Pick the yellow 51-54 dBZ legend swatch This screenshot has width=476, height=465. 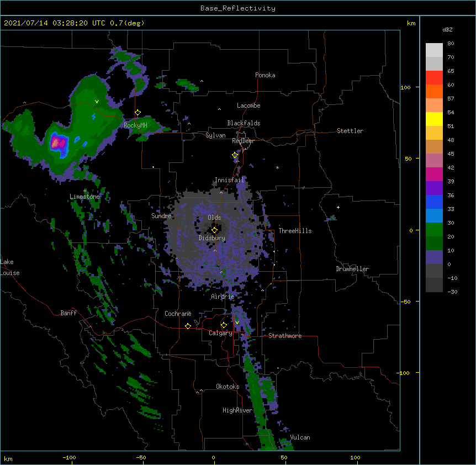434,119
